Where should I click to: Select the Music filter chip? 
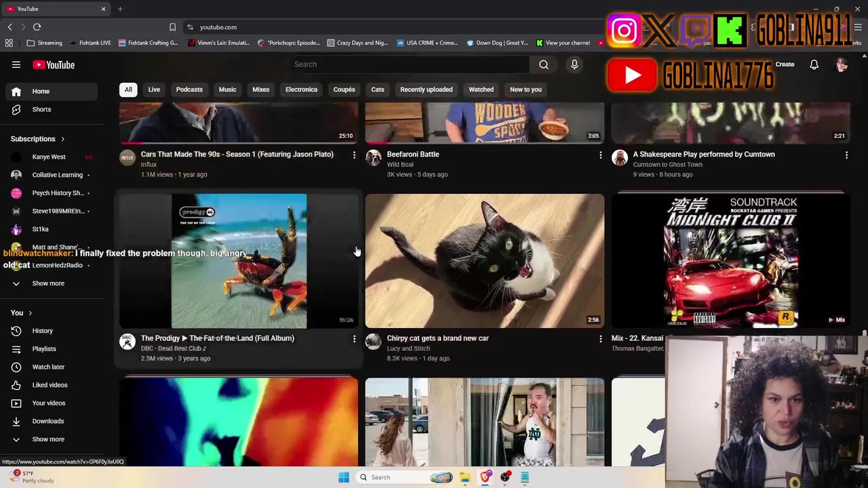pos(227,89)
